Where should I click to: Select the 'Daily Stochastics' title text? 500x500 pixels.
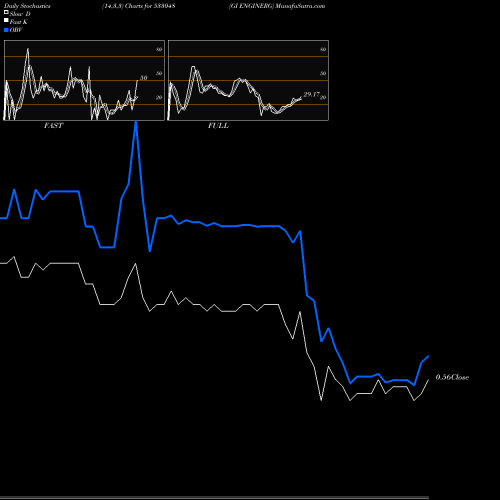click(x=27, y=6)
